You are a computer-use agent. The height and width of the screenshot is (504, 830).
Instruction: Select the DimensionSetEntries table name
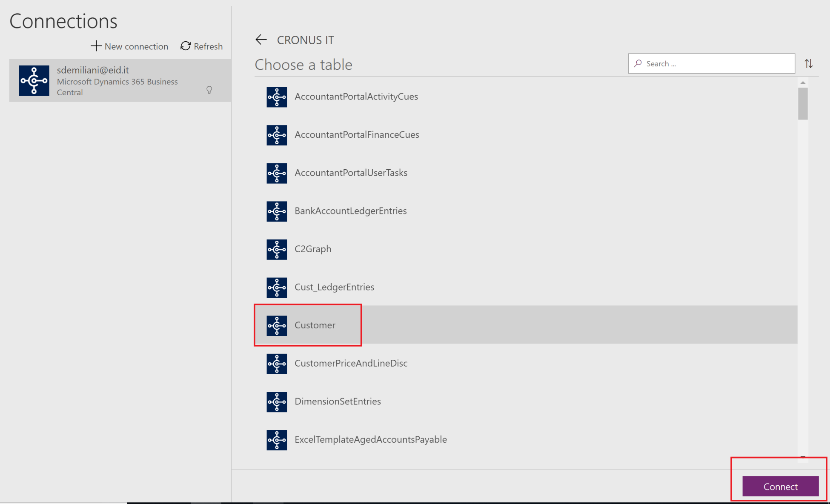[x=338, y=401]
